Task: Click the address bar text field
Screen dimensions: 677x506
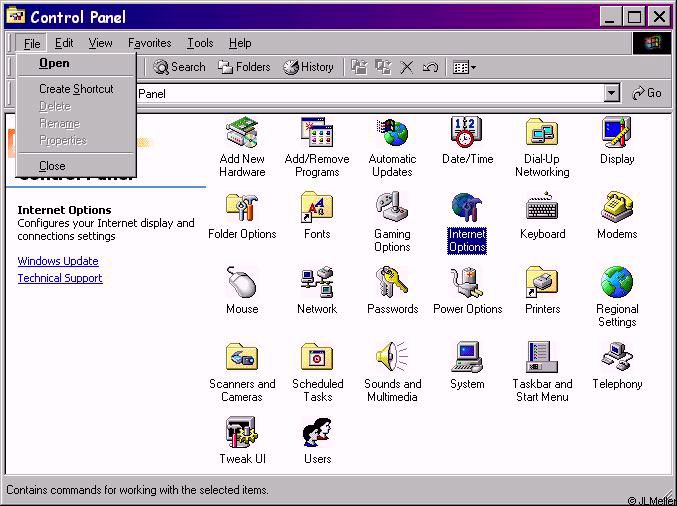Action: 370,93
